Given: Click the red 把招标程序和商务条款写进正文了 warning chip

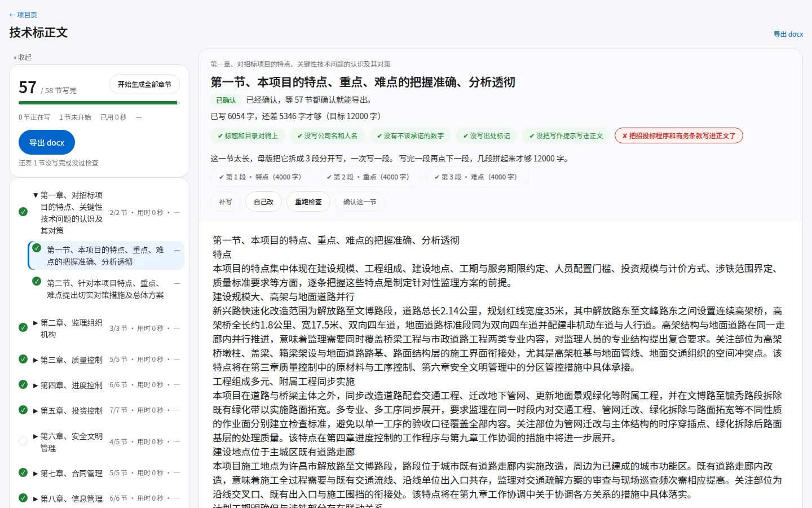Looking at the screenshot, I should [x=679, y=136].
